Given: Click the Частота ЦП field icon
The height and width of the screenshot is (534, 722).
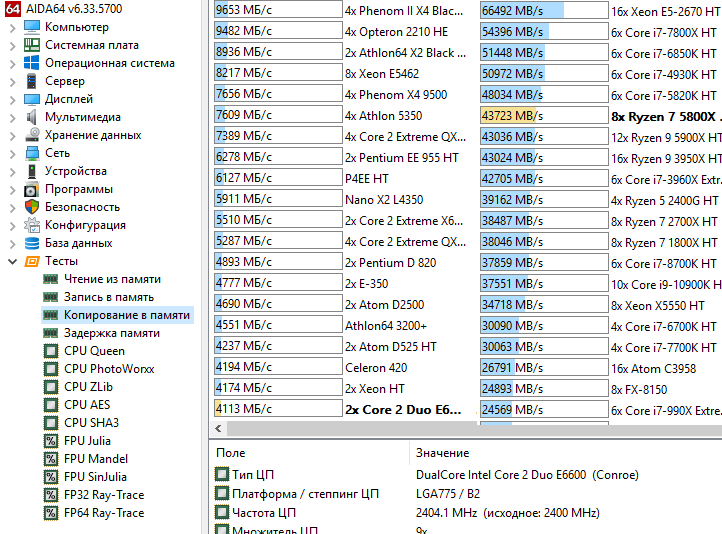Looking at the screenshot, I should click(x=222, y=512).
